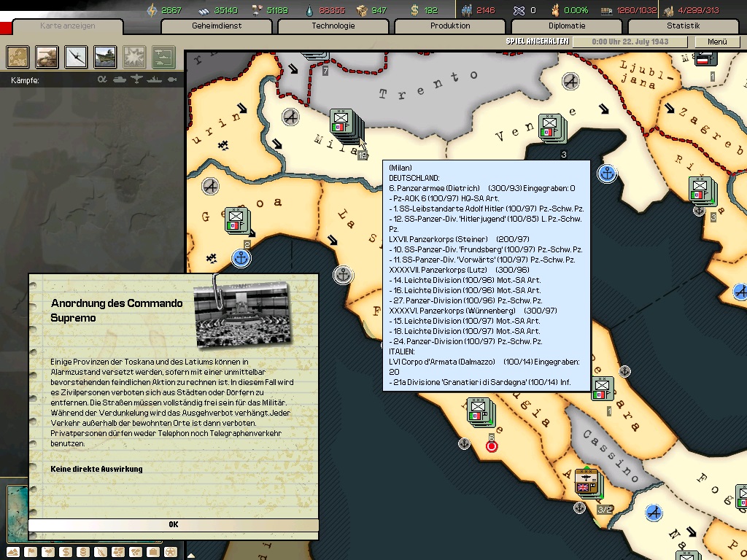Select the Karte anzeigen tab
747x560 pixels.
pos(68,26)
